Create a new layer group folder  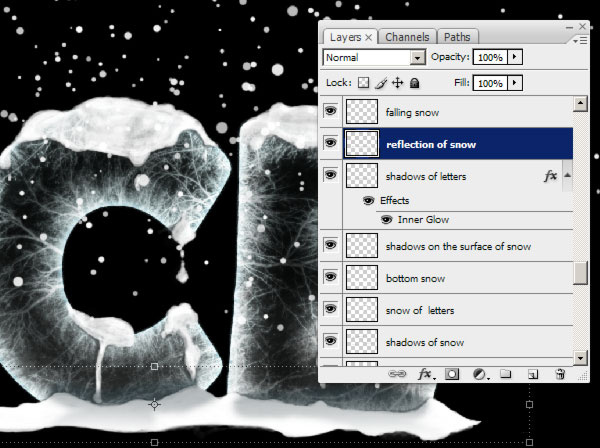coord(506,374)
